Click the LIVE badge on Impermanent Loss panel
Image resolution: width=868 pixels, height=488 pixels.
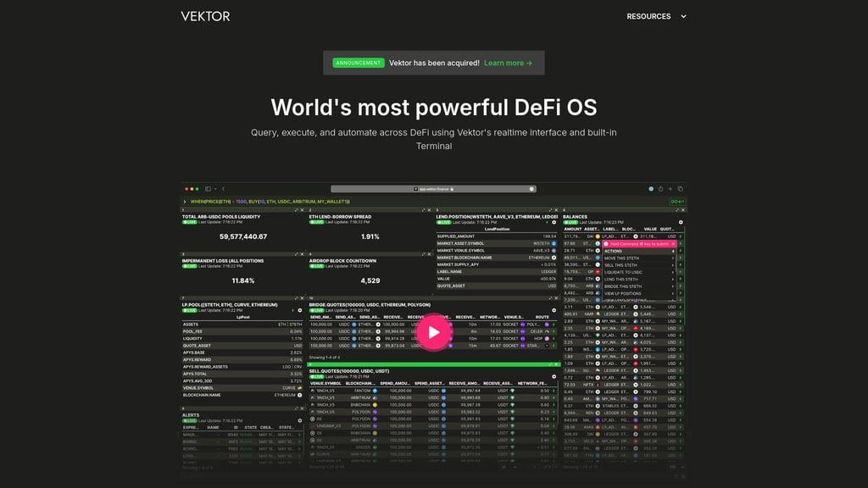(190, 266)
